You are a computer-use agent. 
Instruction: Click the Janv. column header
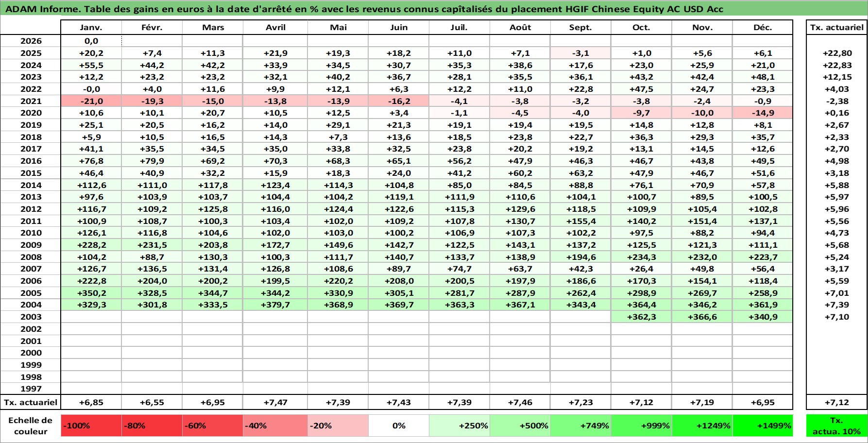coord(91,28)
